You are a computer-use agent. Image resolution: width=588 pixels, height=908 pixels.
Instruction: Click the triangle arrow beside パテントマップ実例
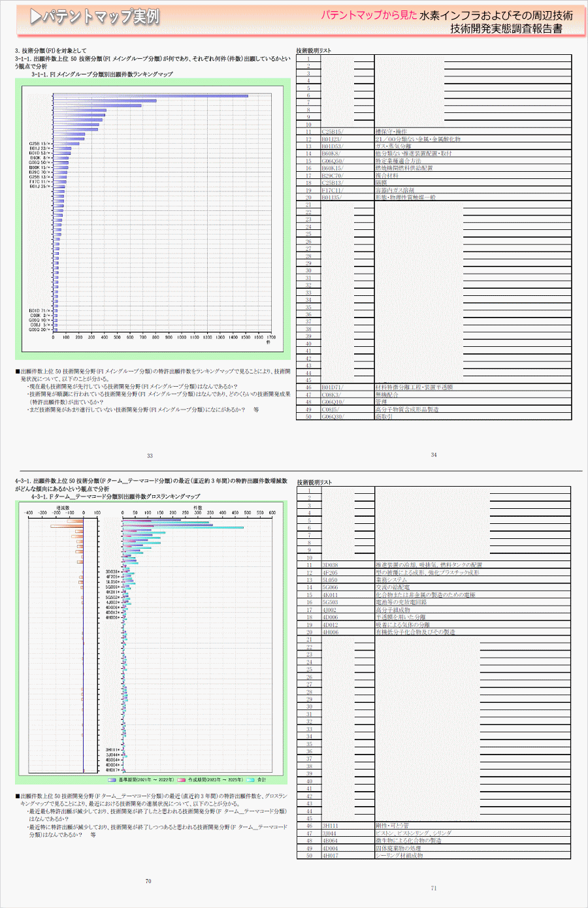tap(36, 17)
